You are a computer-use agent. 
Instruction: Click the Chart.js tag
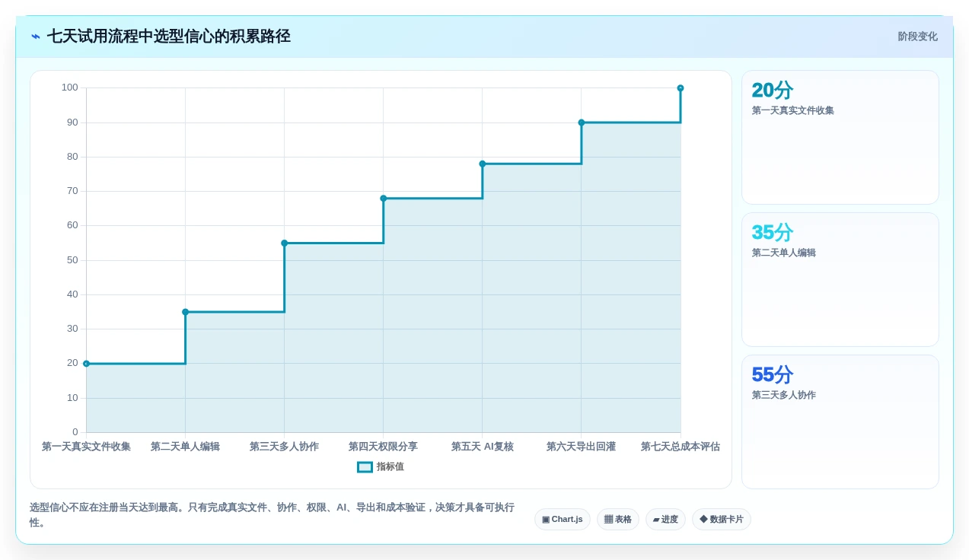tap(562, 520)
